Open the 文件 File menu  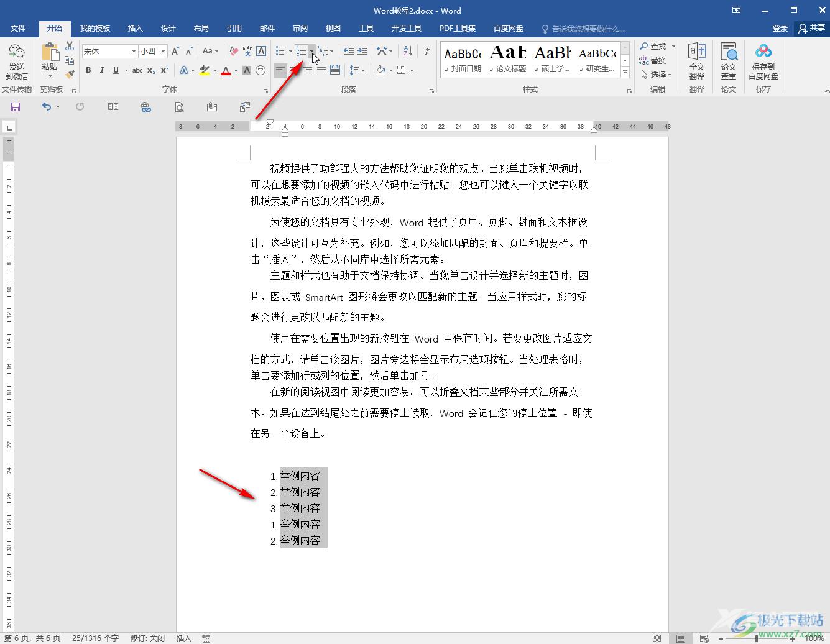[18, 29]
